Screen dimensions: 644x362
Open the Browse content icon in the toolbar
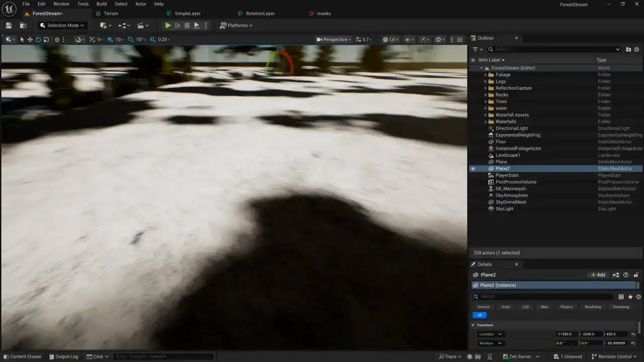click(23, 26)
